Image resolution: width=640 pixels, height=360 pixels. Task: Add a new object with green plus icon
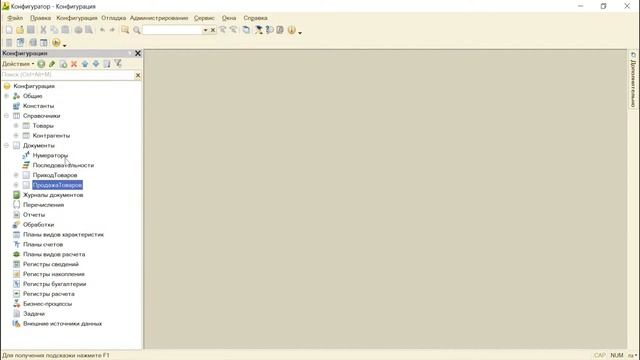click(x=41, y=64)
